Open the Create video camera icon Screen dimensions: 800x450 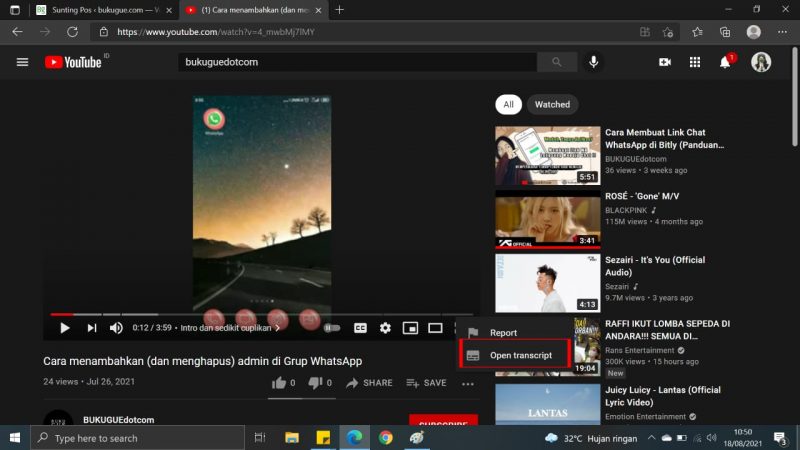[665, 62]
